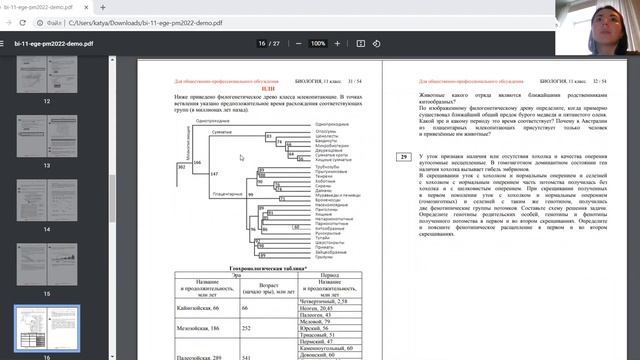Open thumbnail of page 13
The image size is (640, 360).
[47, 136]
